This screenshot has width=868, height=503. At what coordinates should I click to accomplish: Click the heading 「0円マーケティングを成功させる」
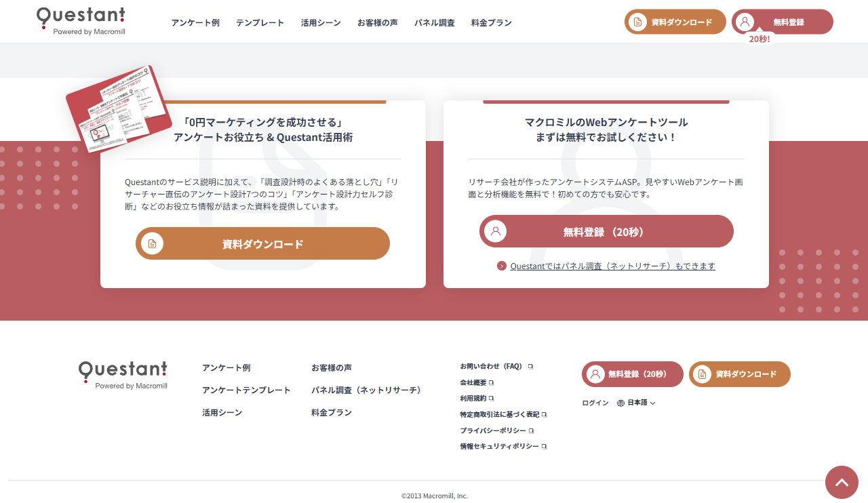[263, 122]
